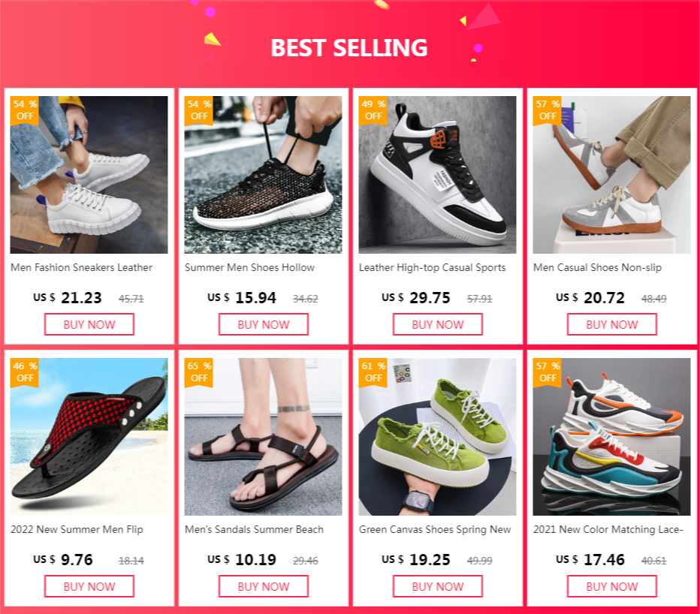Open the colorful lace-up sneakers image

pyautogui.click(x=611, y=437)
